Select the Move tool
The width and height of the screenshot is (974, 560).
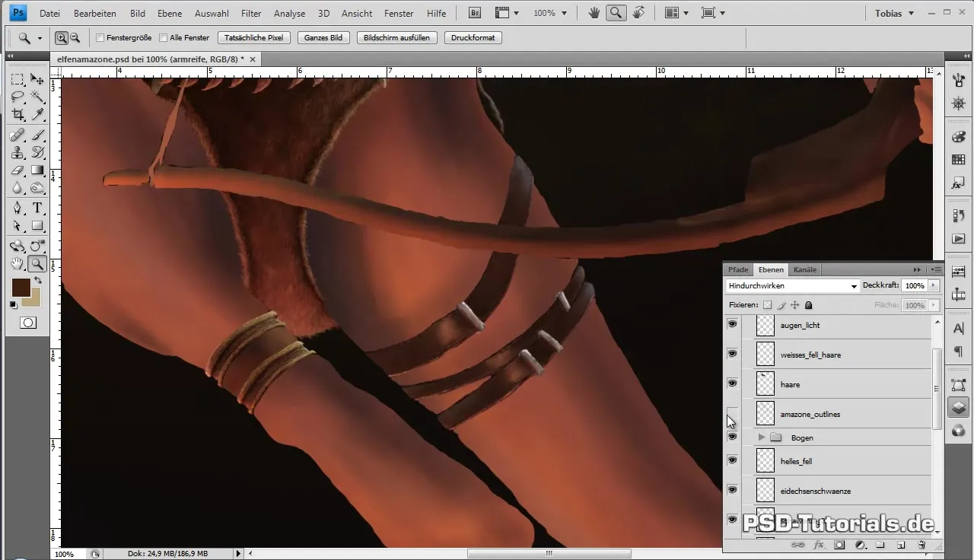37,79
